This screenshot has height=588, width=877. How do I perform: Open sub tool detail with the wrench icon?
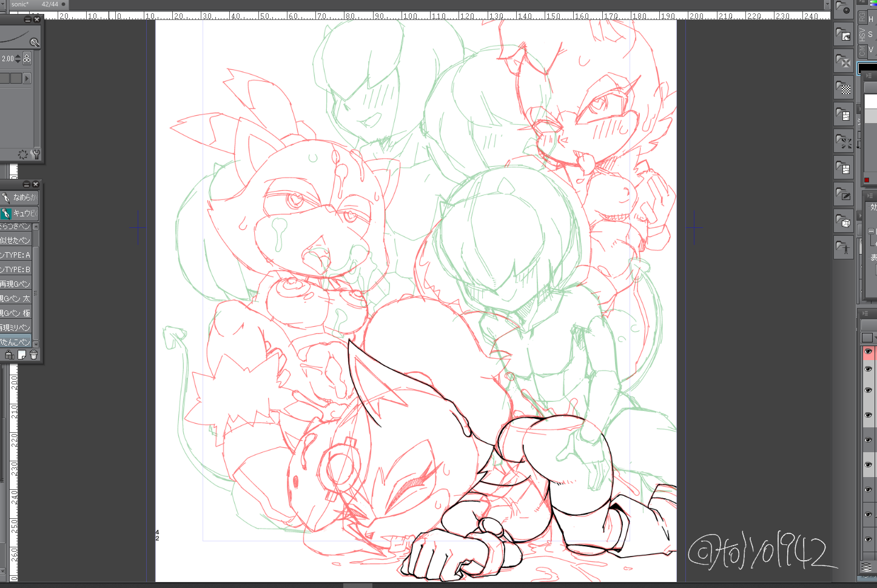coord(36,154)
